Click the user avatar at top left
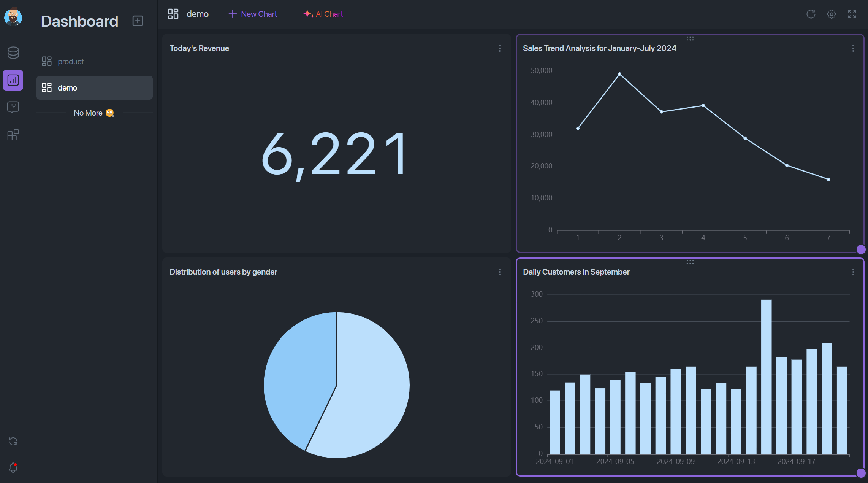868x483 pixels. [x=13, y=17]
